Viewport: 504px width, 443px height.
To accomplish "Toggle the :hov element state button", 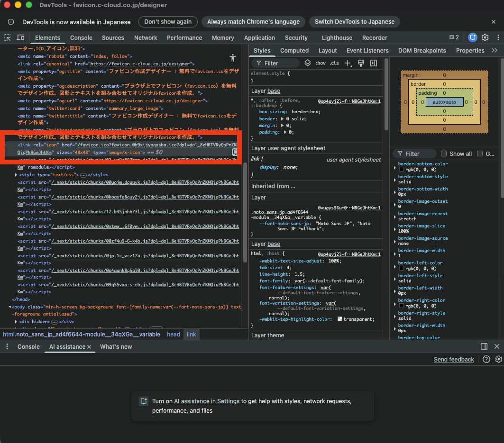I will click(321, 63).
